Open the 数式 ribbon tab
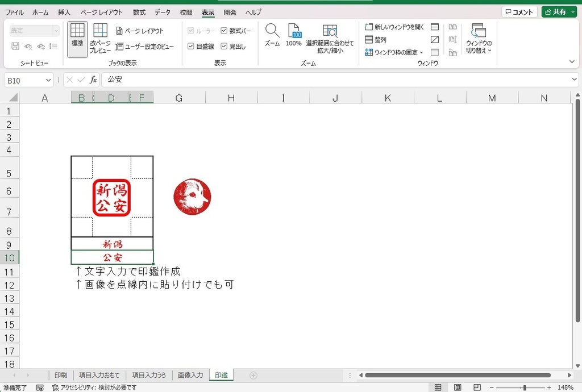582x392 pixels. [139, 12]
